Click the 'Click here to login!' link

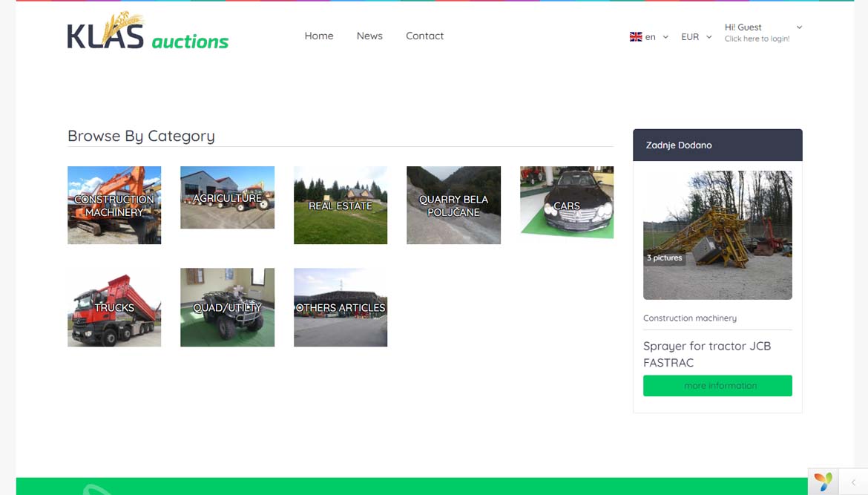757,39
